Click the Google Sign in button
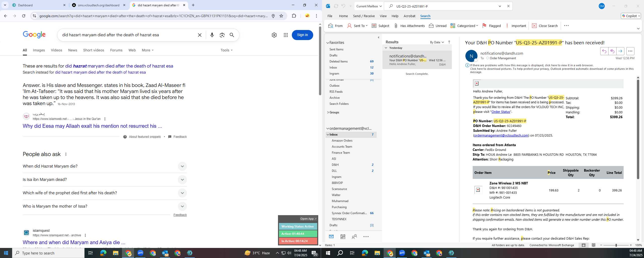Viewport: 644px width, 258px height. pyautogui.click(x=302, y=35)
